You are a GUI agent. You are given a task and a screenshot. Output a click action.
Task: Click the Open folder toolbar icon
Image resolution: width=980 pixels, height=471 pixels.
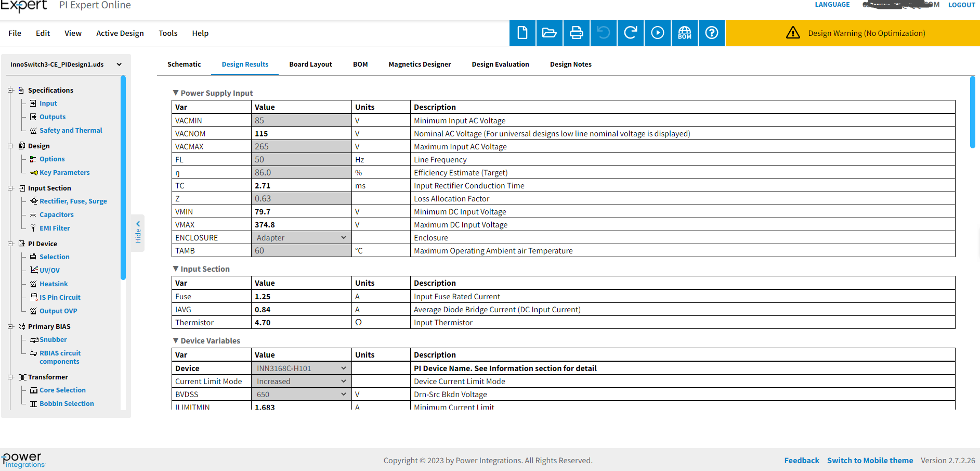pos(550,33)
